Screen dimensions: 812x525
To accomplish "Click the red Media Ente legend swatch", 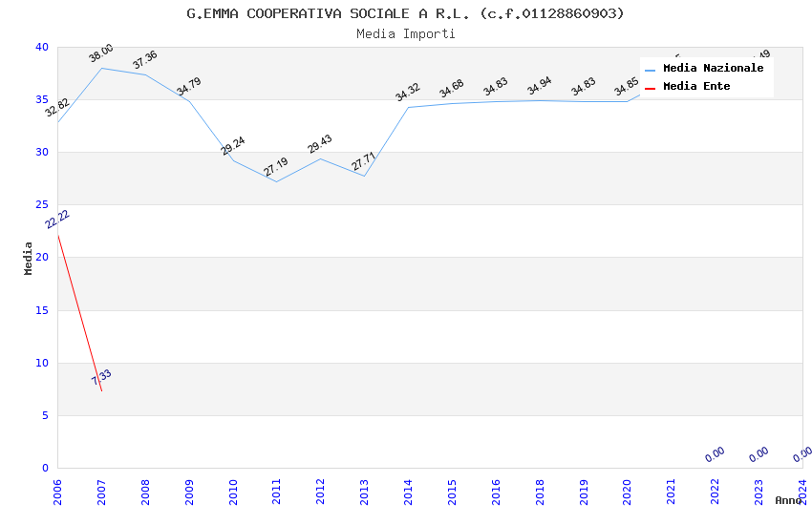I will click(x=650, y=89).
